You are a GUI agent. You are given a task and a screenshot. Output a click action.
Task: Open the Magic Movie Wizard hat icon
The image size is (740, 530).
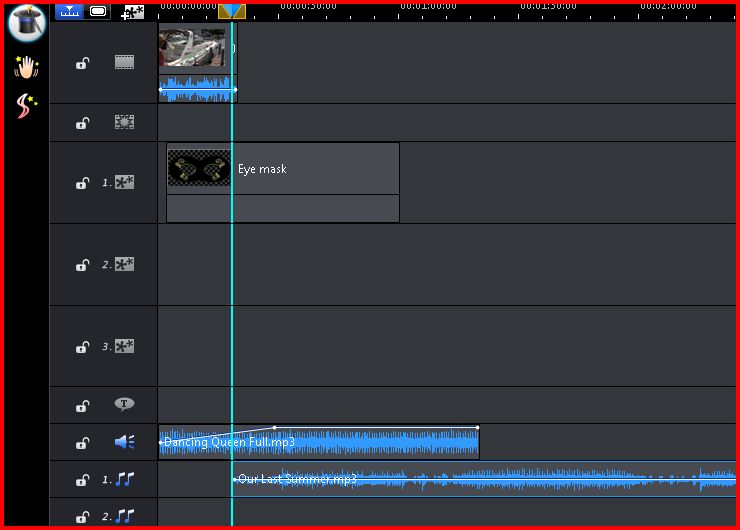pos(26,23)
